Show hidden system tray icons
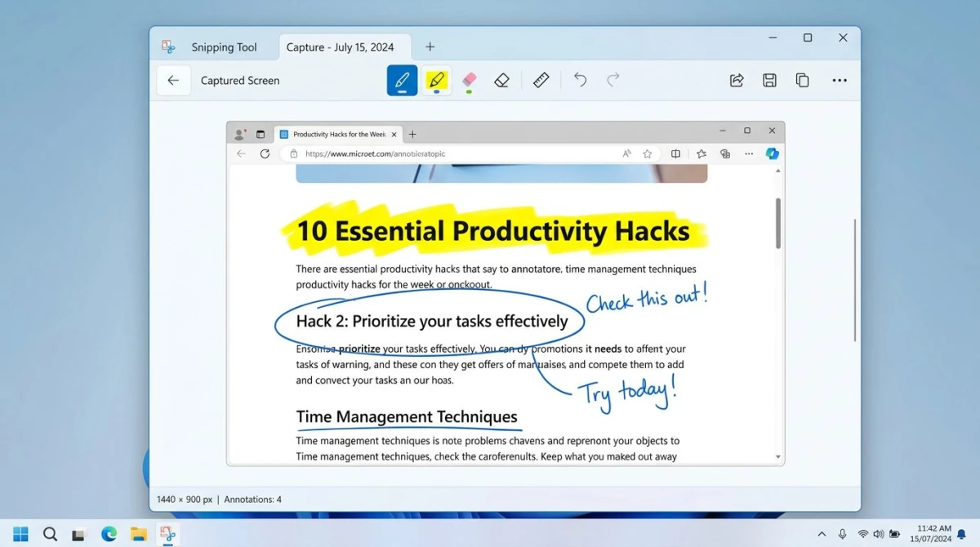The width and height of the screenshot is (980, 547). coord(822,534)
